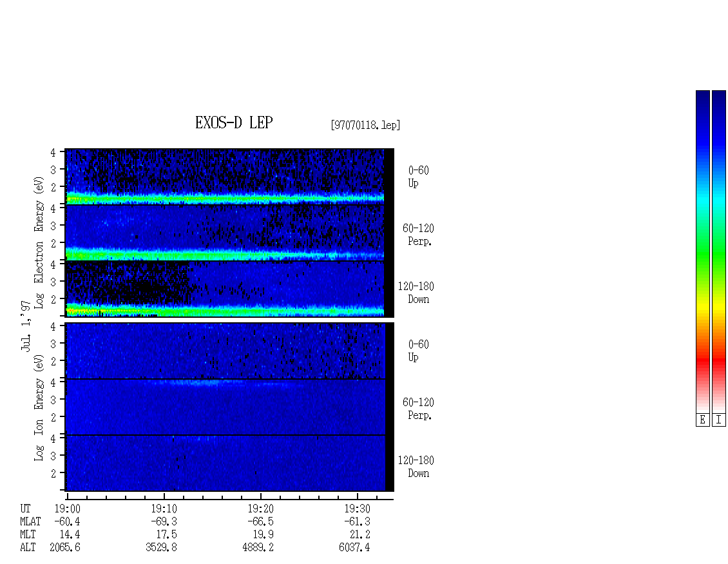Select the 19:20 UT time label

pyautogui.click(x=260, y=509)
